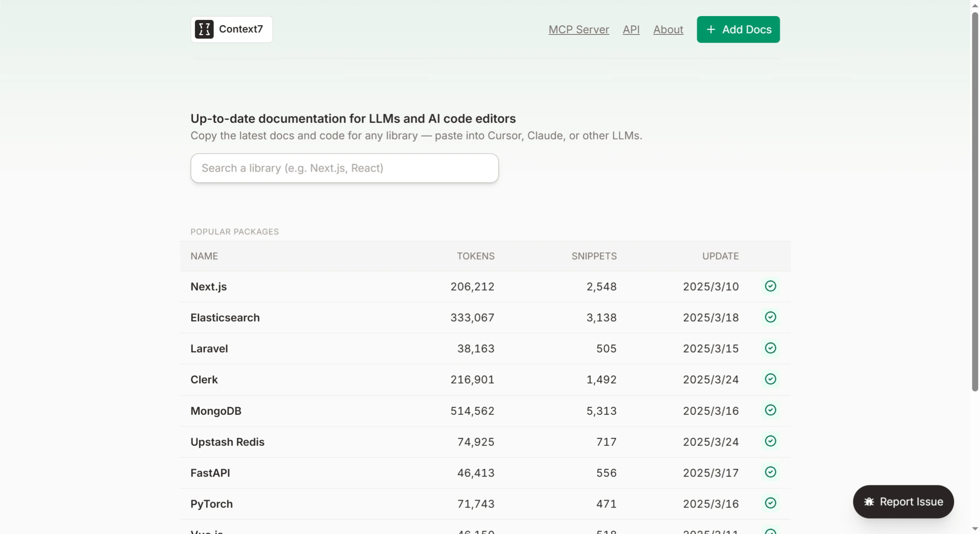Click the check icon in Elasticsearch row
This screenshot has width=980, height=534.
pos(770,317)
